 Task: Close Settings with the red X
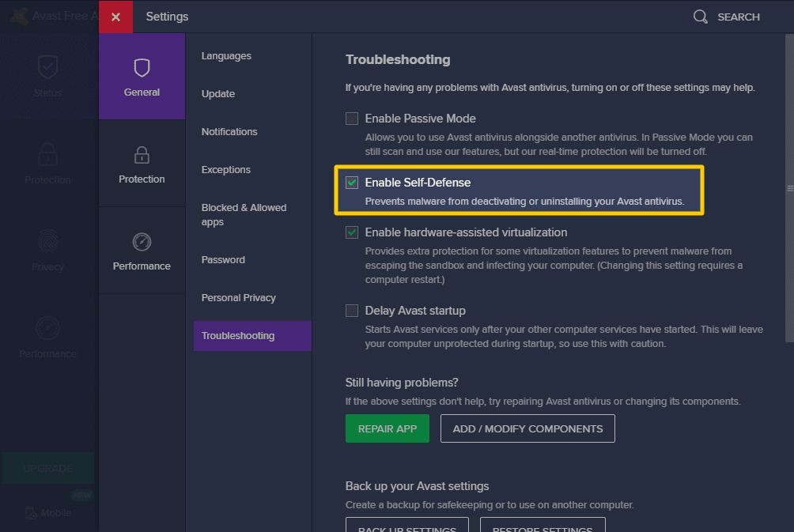[115, 17]
